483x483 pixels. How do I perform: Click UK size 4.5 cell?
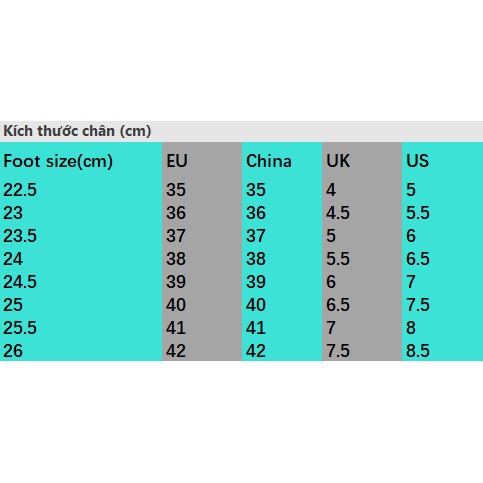pos(338,213)
